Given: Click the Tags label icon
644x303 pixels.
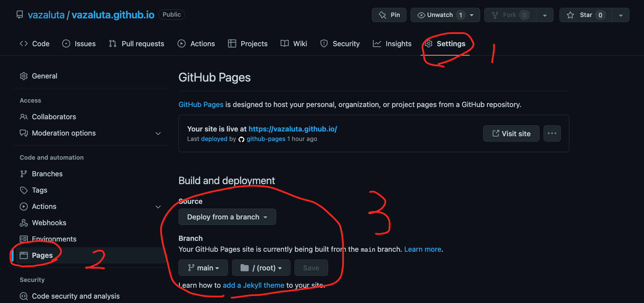Looking at the screenshot, I should click(24, 190).
